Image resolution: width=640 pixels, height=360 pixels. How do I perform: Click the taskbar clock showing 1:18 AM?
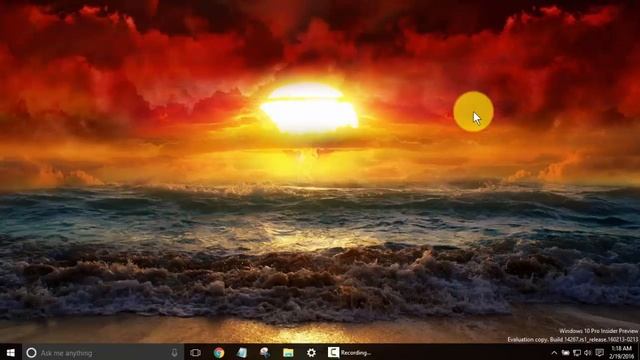pos(622,353)
